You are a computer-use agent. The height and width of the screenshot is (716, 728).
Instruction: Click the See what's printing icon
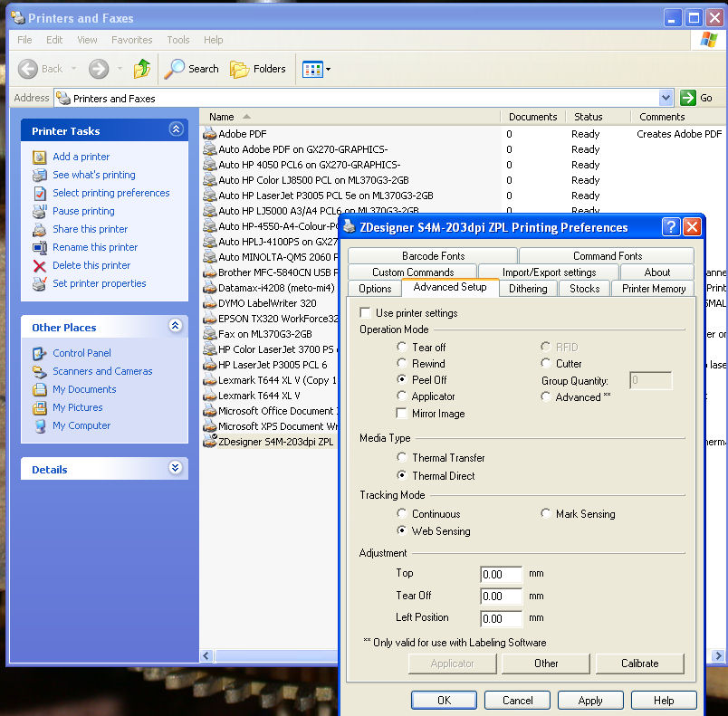tap(40, 175)
